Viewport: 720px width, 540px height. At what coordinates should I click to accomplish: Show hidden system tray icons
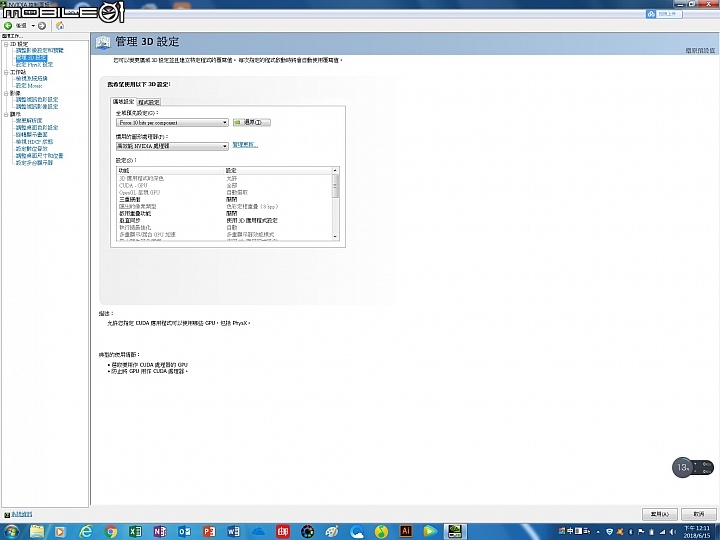[x=598, y=532]
